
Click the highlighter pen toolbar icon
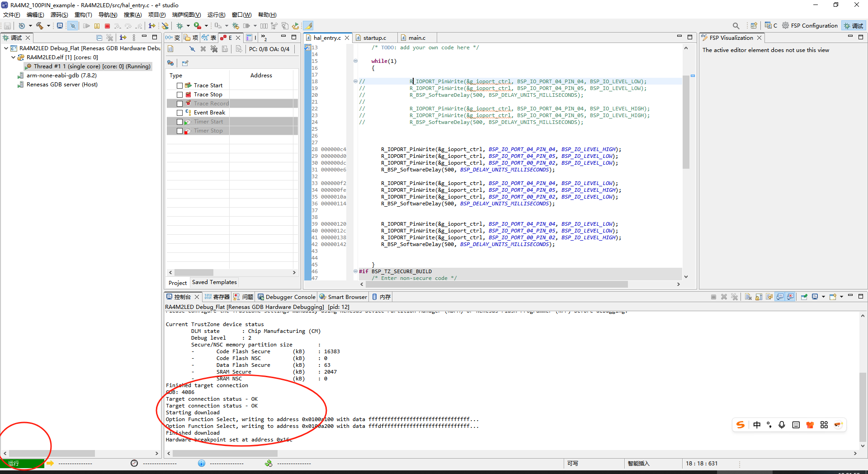click(308, 26)
